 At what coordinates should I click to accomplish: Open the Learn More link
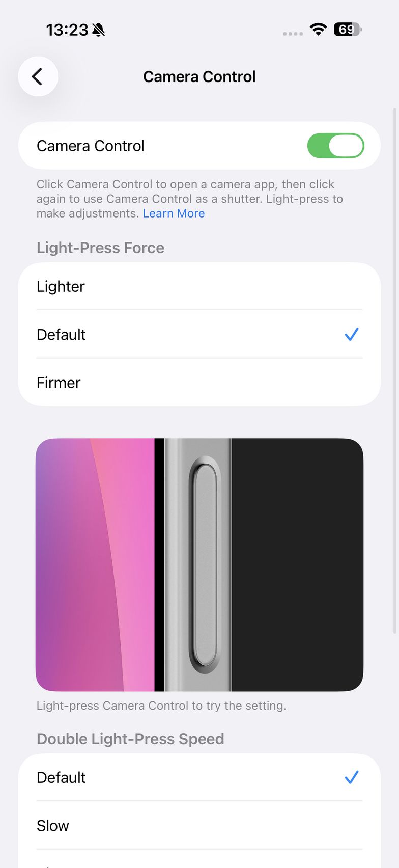pyautogui.click(x=174, y=213)
